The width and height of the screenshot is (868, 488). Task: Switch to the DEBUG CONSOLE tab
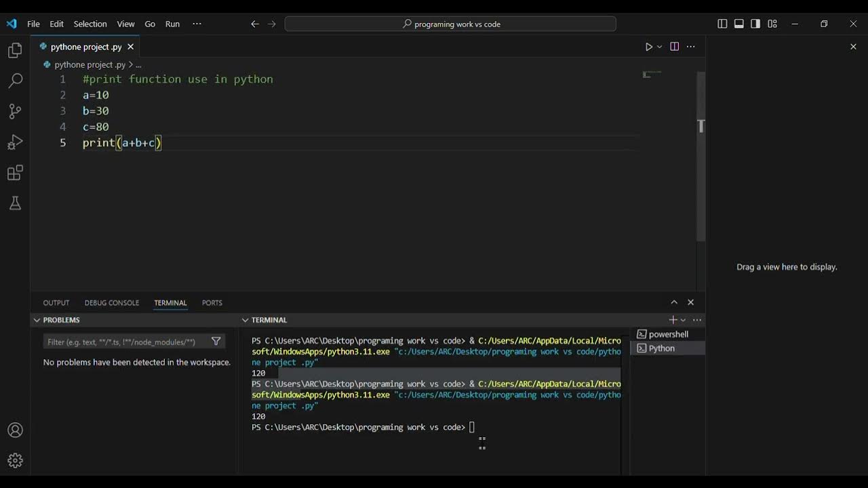(x=112, y=303)
